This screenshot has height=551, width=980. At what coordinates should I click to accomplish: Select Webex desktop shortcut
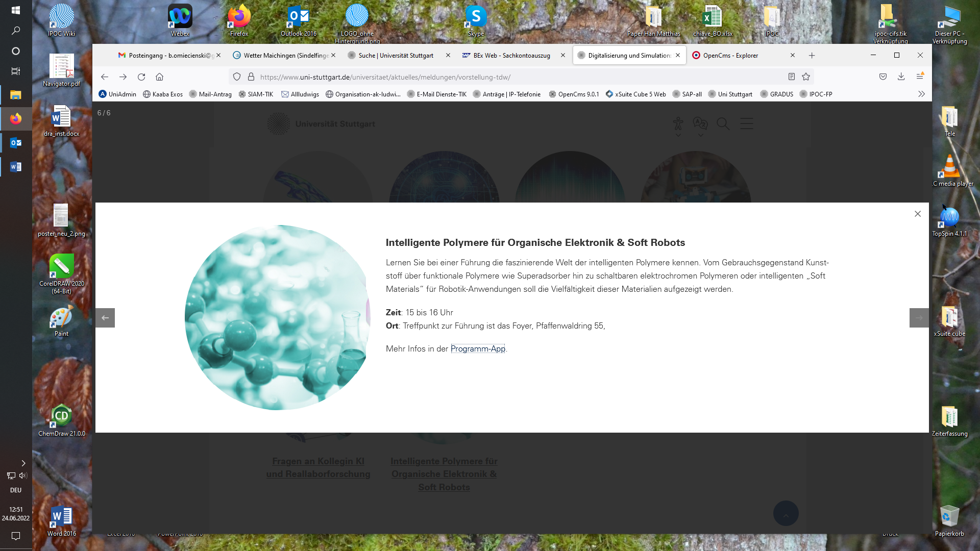click(180, 20)
